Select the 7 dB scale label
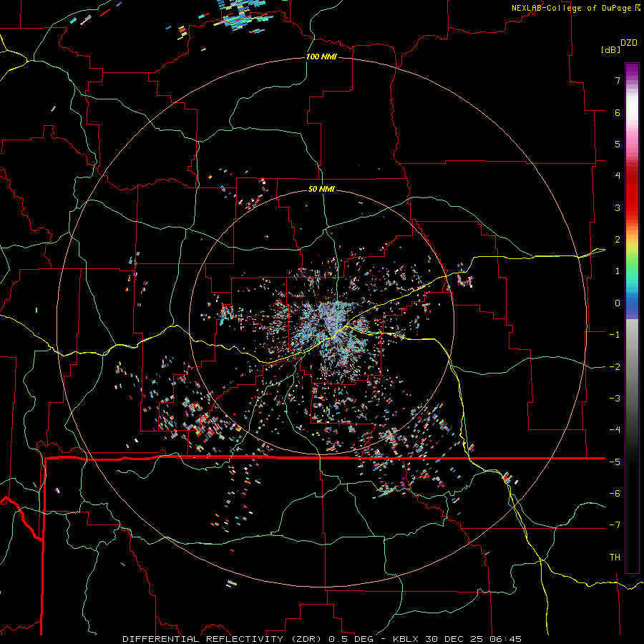644x644 pixels. click(x=618, y=80)
